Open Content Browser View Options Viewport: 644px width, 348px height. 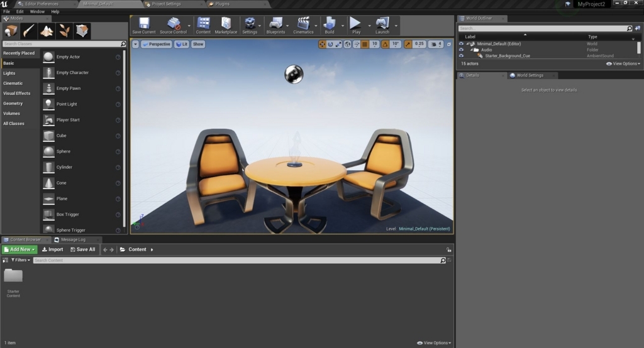[x=434, y=343]
